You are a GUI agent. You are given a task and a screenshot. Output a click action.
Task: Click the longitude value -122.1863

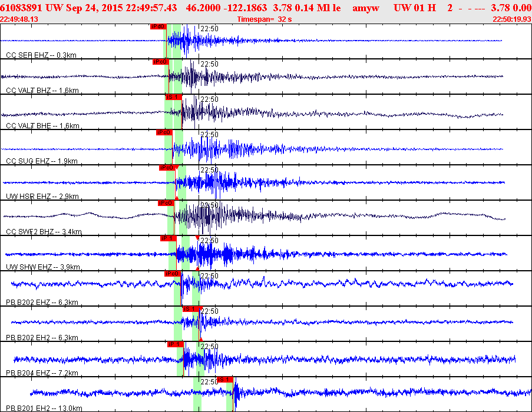[245, 8]
